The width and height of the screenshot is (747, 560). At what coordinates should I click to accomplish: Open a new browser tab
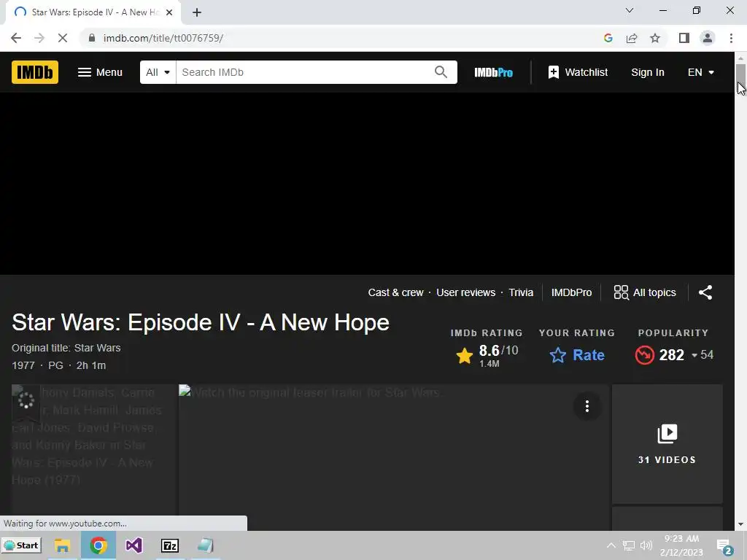pyautogui.click(x=197, y=12)
